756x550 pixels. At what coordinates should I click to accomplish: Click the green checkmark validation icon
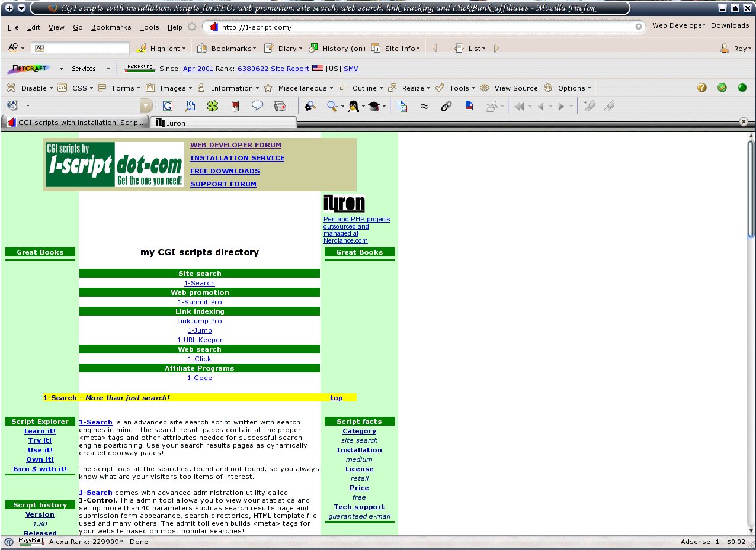pyautogui.click(x=722, y=88)
